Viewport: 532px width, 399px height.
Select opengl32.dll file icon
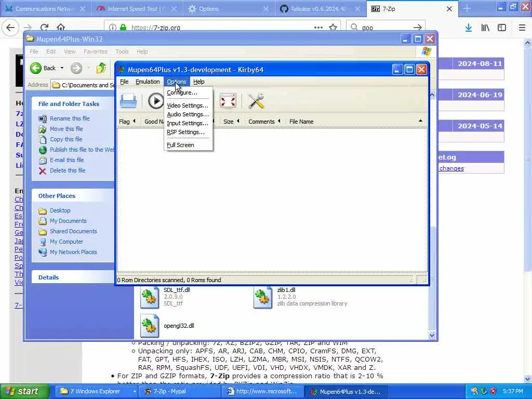tap(150, 326)
